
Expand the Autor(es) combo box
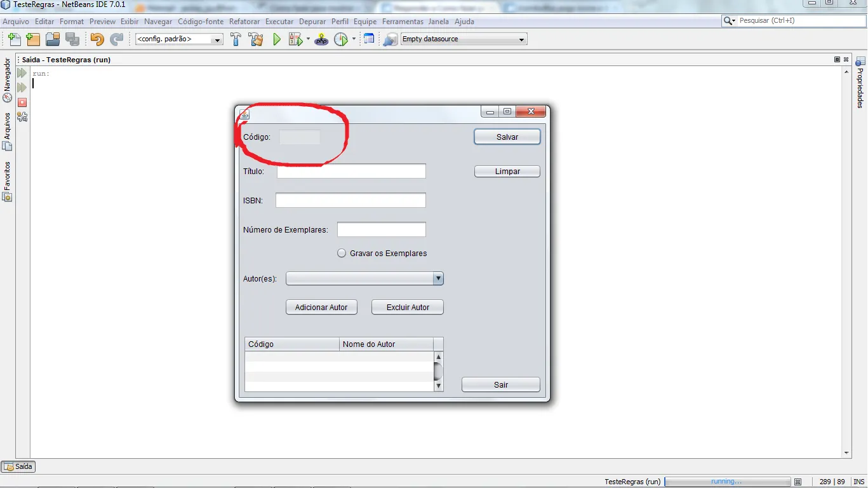click(x=438, y=278)
